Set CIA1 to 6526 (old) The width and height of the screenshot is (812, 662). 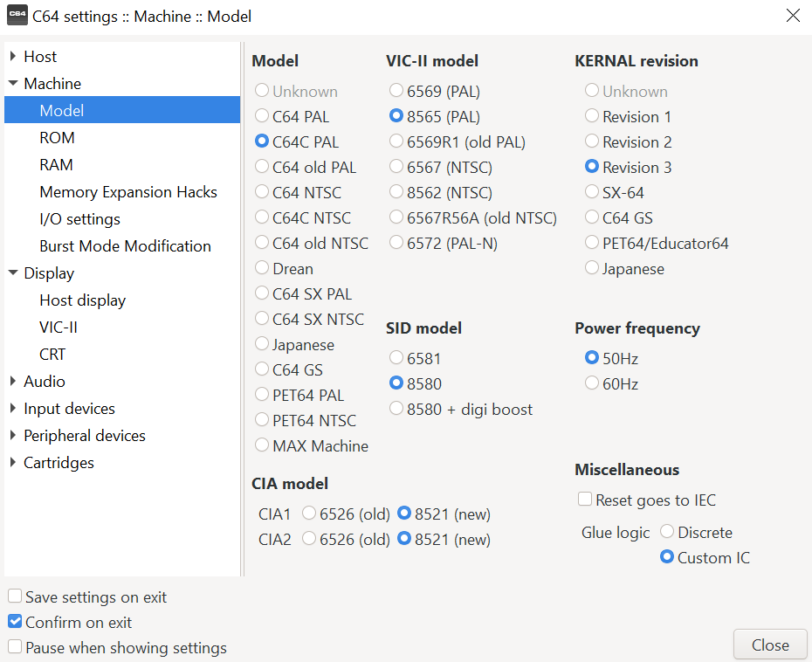[x=346, y=514]
